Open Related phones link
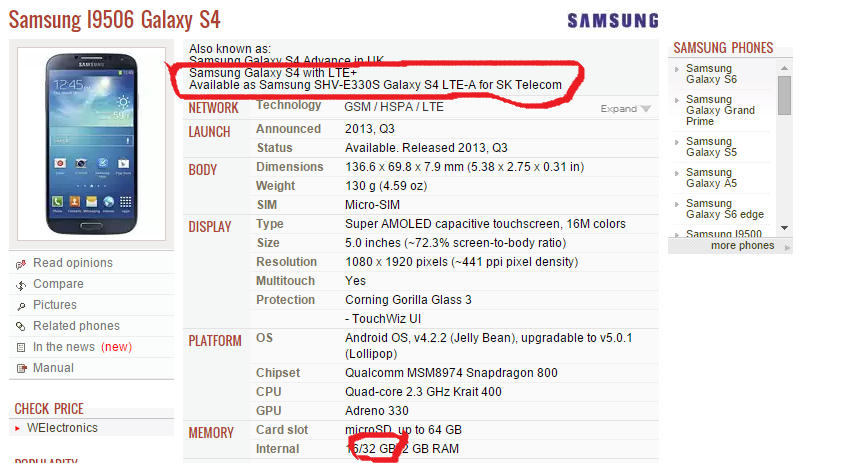This screenshot has height=463, width=850. [x=76, y=326]
